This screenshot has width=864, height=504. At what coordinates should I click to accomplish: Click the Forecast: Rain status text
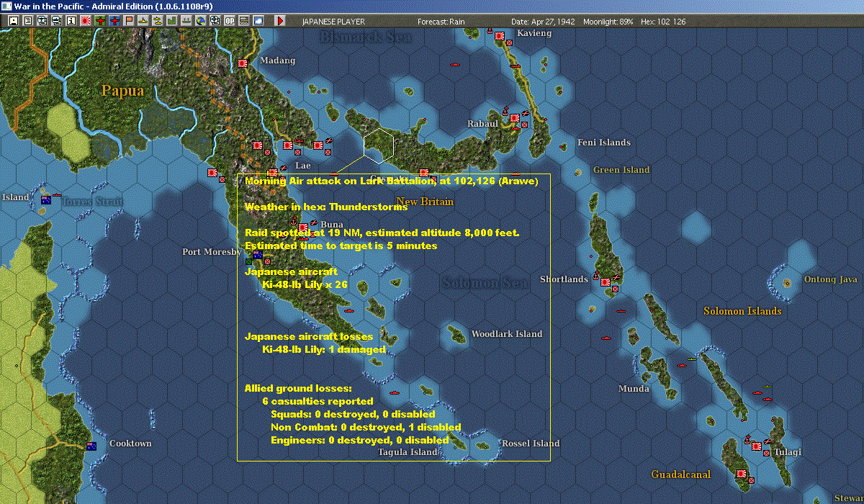click(441, 22)
